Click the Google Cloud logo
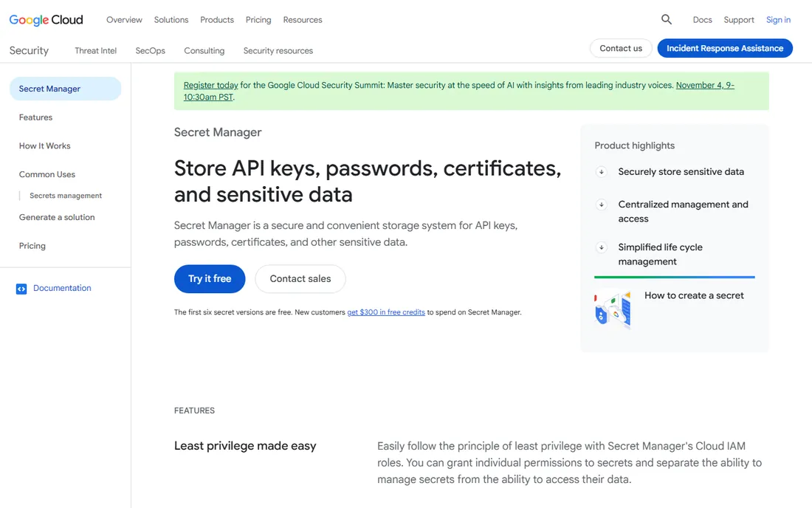This screenshot has height=508, width=812. point(46,20)
